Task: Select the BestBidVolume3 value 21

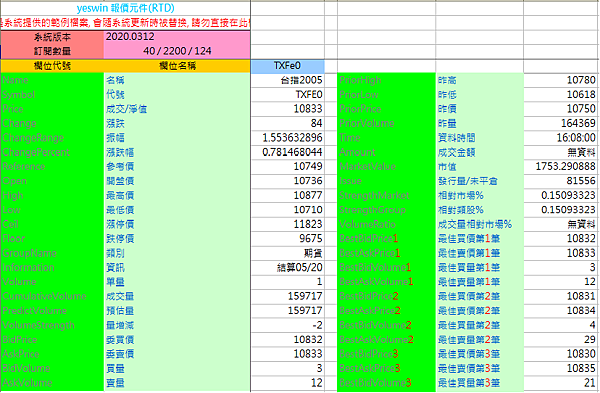Action: pyautogui.click(x=561, y=383)
